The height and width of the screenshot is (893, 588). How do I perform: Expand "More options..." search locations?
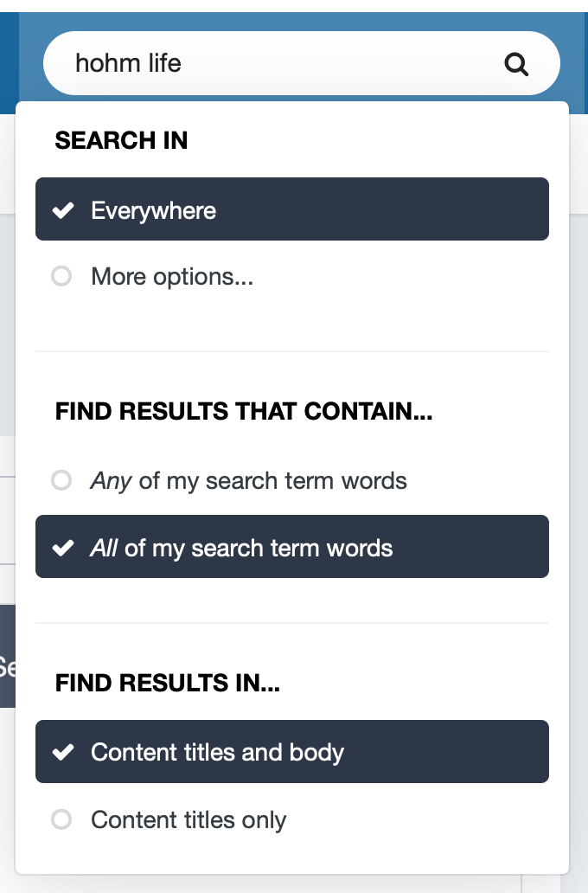pyautogui.click(x=172, y=277)
